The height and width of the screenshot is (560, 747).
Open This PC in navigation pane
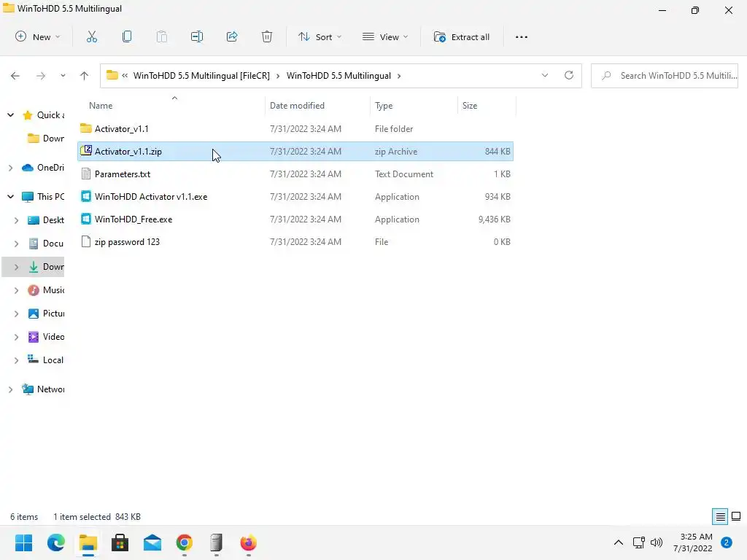[43, 197]
